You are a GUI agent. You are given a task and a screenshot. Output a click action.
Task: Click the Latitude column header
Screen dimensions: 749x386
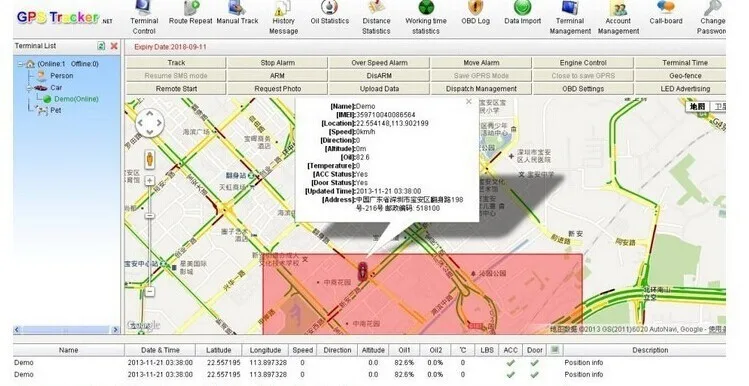219,350
